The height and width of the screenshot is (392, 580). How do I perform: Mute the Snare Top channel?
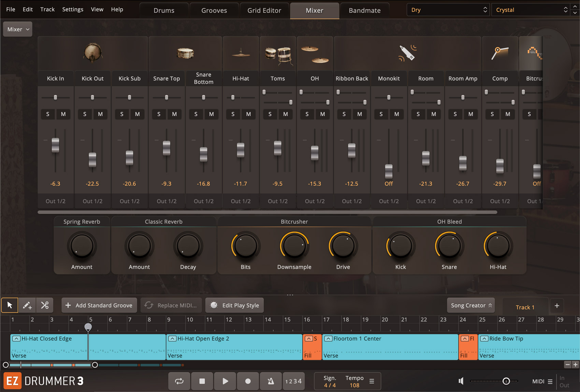pyautogui.click(x=174, y=114)
